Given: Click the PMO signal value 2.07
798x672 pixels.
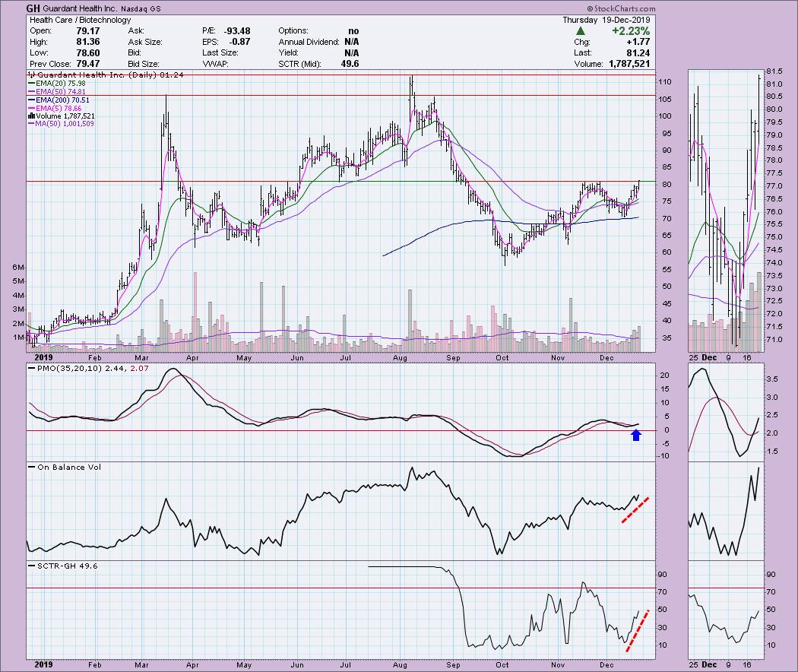Looking at the screenshot, I should click(x=139, y=368).
